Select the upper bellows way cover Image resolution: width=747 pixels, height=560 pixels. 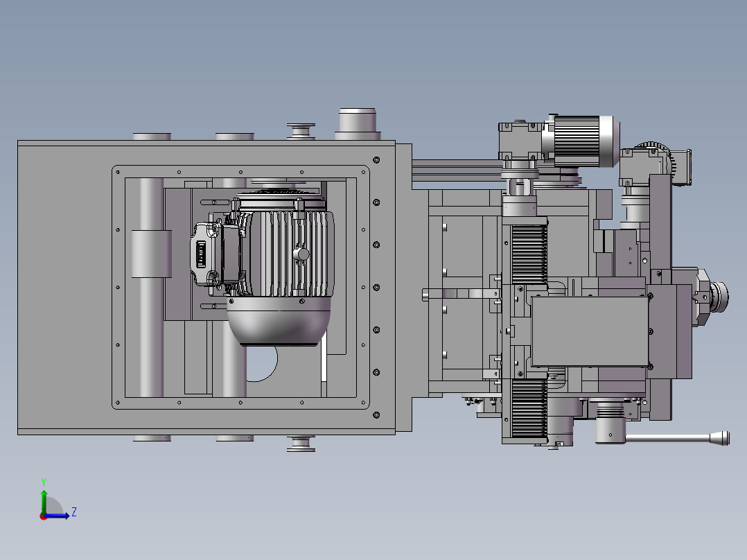click(529, 254)
